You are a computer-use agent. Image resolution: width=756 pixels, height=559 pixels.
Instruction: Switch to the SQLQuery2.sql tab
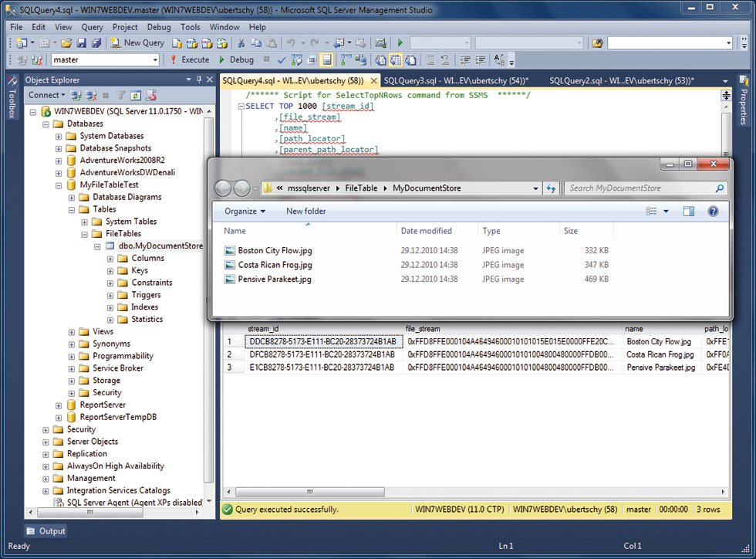(622, 80)
